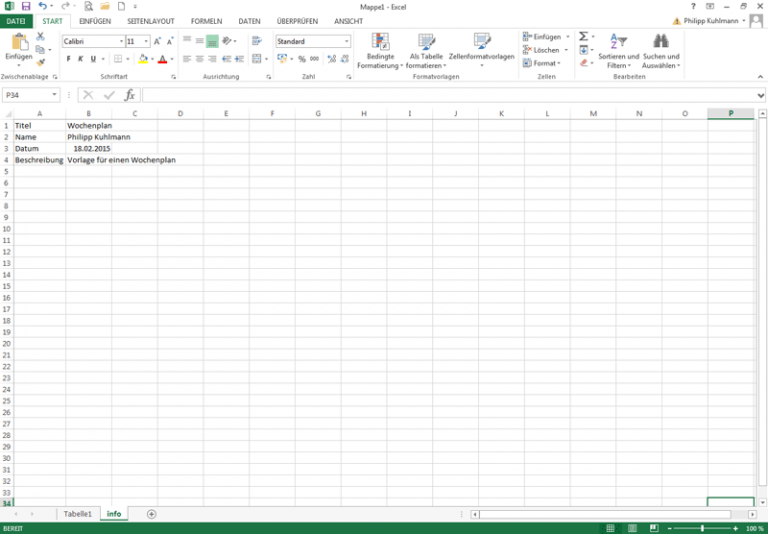768x534 pixels.
Task: Click the Bedingte Formatierung icon
Action: click(380, 49)
